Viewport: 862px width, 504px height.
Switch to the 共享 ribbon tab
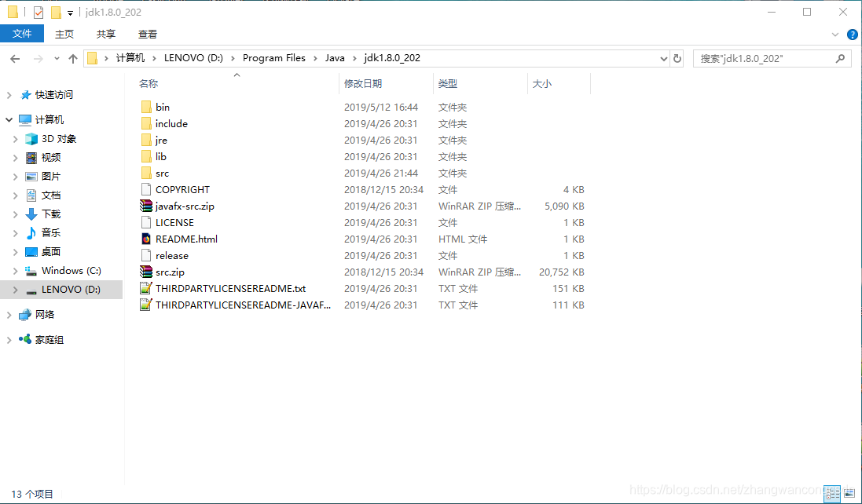(x=106, y=34)
